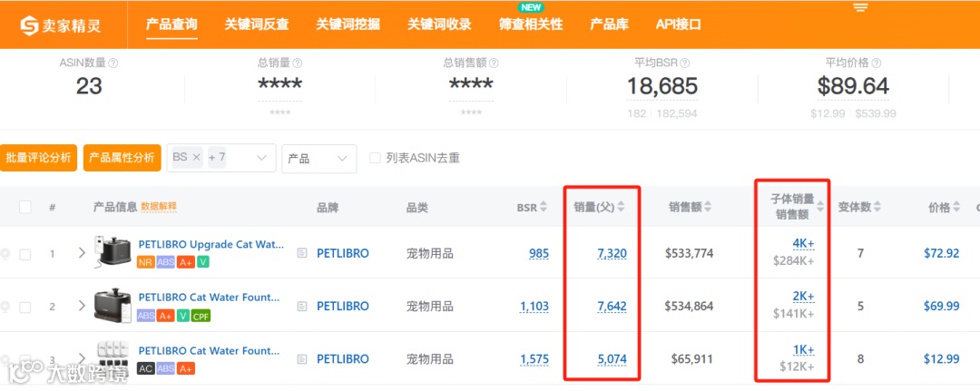Click the row 3 product thumbnail
Viewport: 980px width, 391px height.
click(112, 357)
